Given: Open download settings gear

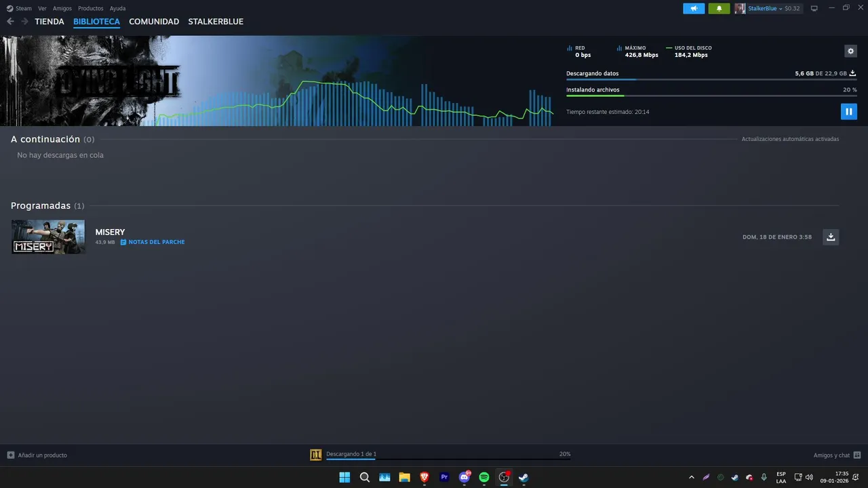Looking at the screenshot, I should click(x=850, y=51).
